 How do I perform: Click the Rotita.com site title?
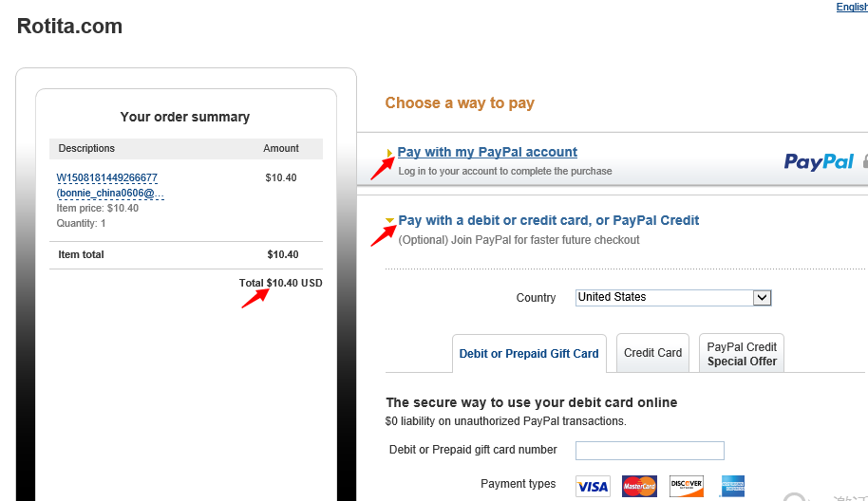coord(69,26)
